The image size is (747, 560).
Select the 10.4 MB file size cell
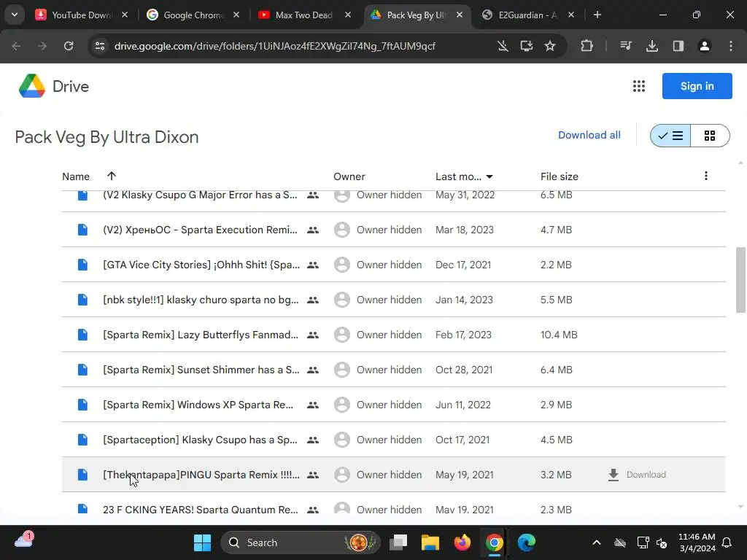559,335
